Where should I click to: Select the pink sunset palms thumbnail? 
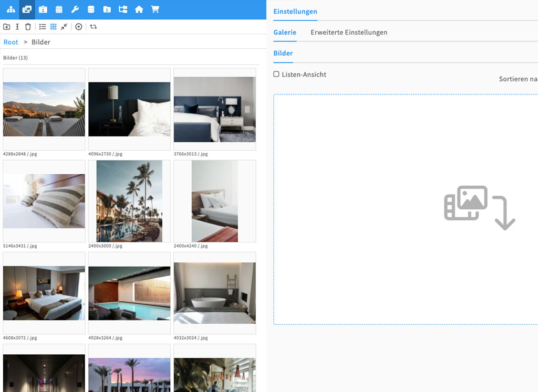click(x=129, y=368)
